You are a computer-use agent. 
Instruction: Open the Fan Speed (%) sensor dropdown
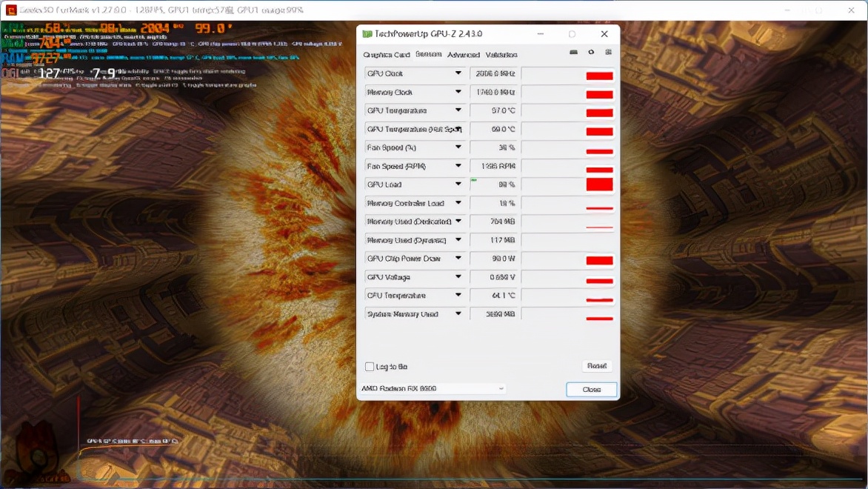point(458,147)
